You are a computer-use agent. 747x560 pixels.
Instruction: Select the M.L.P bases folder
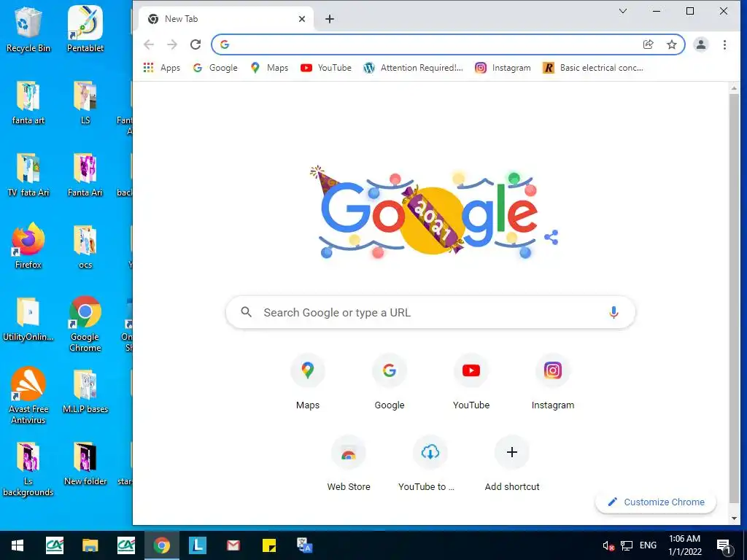[85, 392]
